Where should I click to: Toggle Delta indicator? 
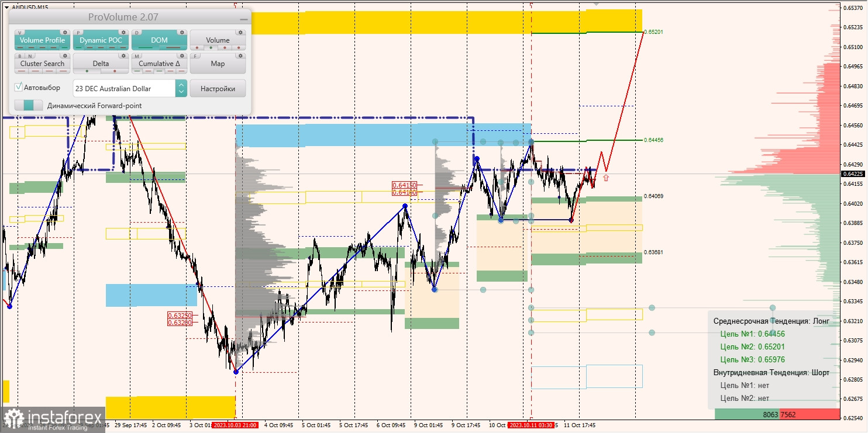(101, 64)
